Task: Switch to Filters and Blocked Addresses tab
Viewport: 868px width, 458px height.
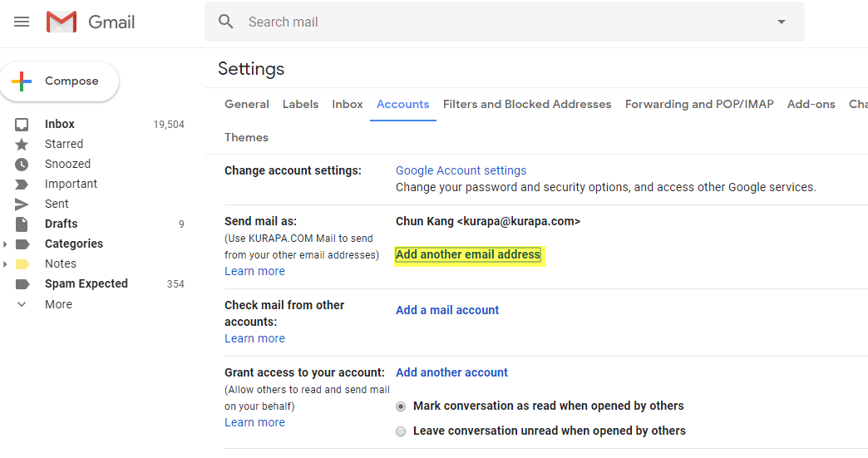Action: tap(526, 104)
